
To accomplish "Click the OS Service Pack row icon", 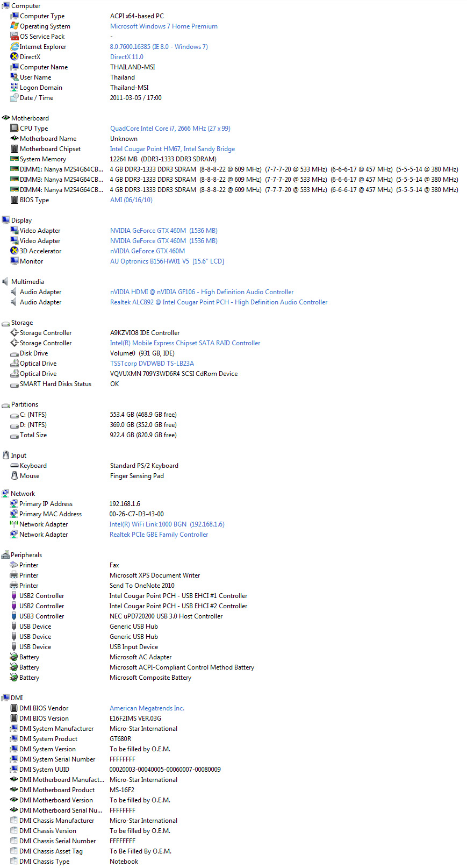I will coord(15,37).
